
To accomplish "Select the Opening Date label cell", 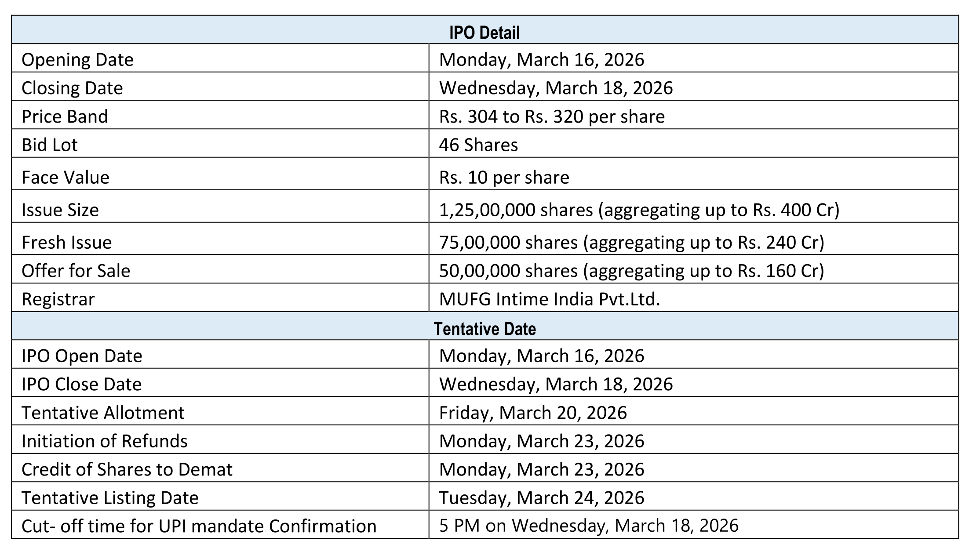I will [77, 60].
